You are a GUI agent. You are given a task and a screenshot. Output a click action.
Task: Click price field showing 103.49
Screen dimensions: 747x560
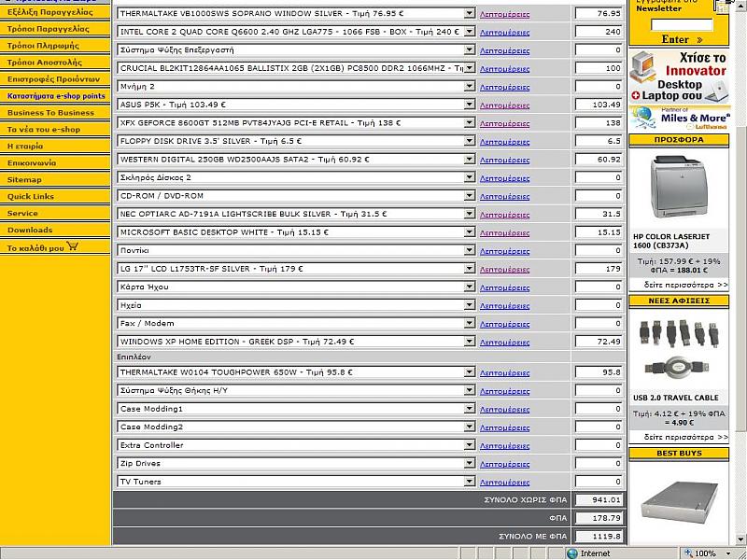coord(599,105)
